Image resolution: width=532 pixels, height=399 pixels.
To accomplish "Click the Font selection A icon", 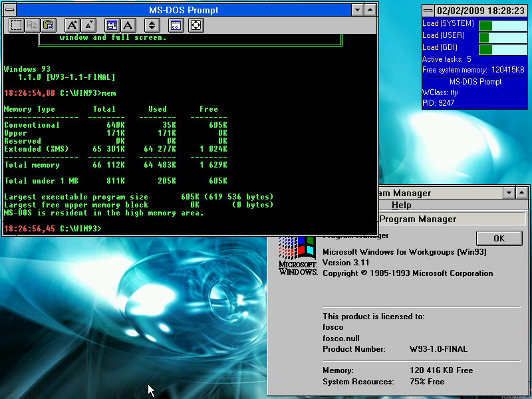I will click(128, 25).
